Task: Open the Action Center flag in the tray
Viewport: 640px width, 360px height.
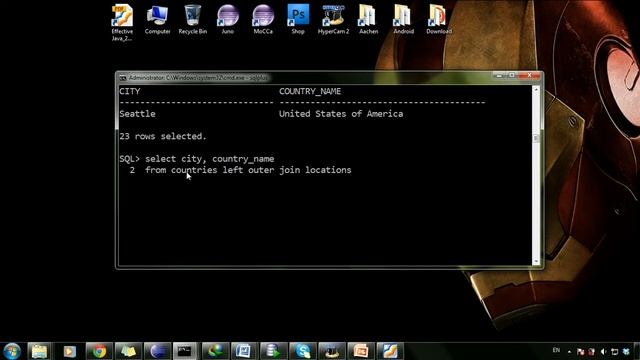Action: click(x=580, y=351)
